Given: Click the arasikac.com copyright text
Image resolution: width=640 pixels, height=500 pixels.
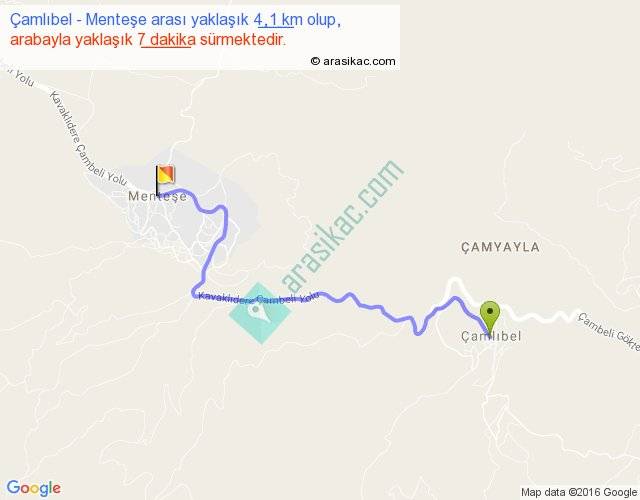Looking at the screenshot, I should pyautogui.click(x=353, y=61).
